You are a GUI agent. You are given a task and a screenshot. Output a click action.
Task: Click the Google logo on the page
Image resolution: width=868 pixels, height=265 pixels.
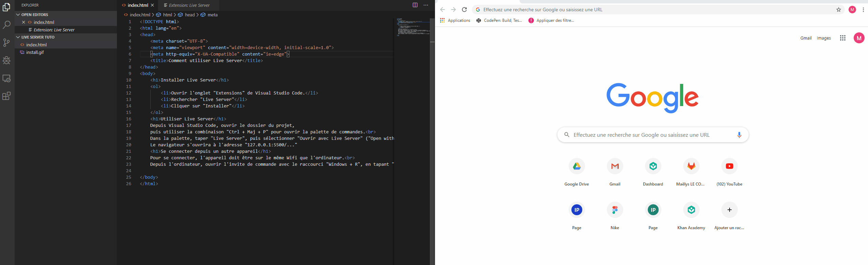coord(653,98)
